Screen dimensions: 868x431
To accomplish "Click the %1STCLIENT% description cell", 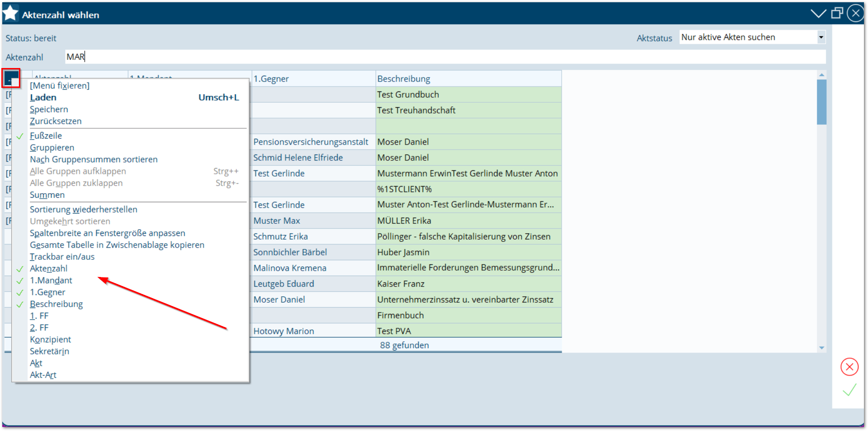I will pyautogui.click(x=468, y=189).
